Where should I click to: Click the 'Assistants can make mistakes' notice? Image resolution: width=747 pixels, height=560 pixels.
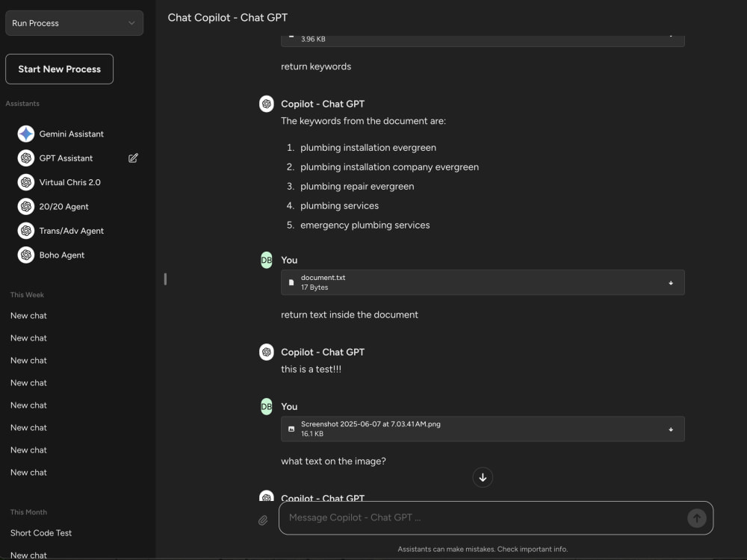tap(483, 549)
